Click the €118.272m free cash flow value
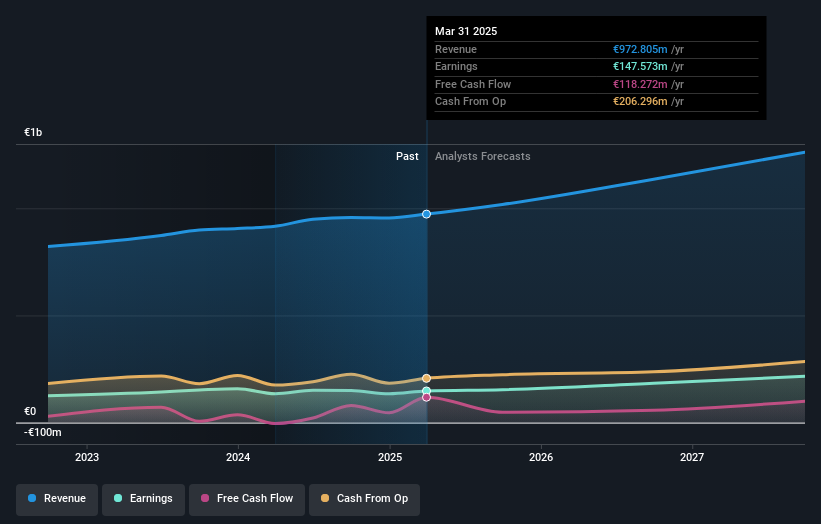 pyautogui.click(x=640, y=84)
